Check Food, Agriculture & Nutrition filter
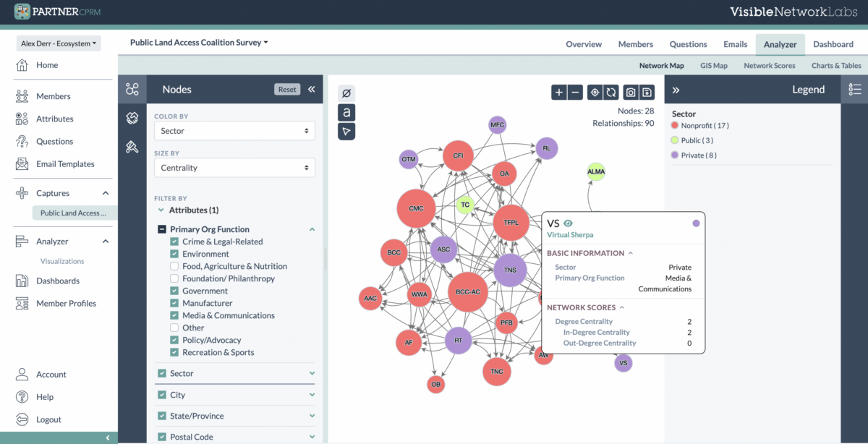Viewport: 868px width, 444px height. [174, 266]
